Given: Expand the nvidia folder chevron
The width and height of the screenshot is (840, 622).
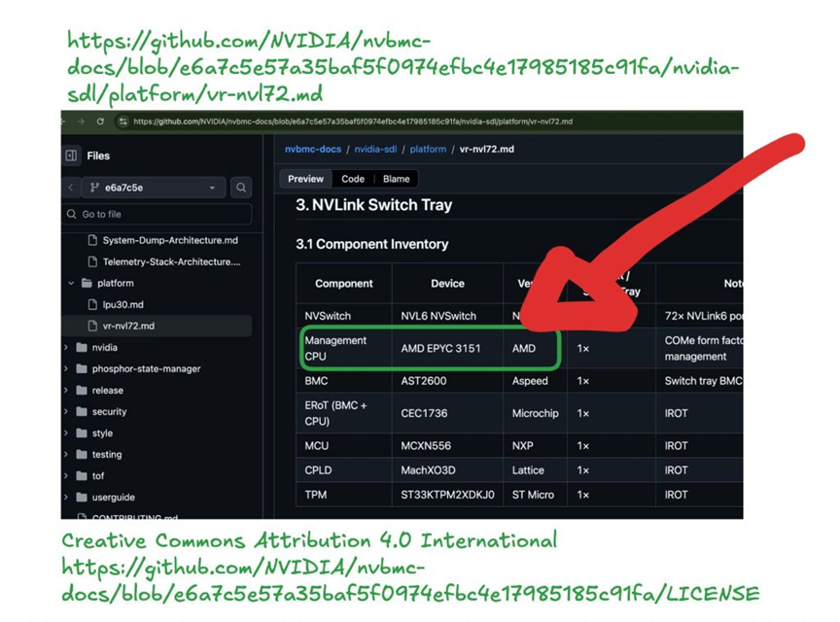Looking at the screenshot, I should coord(66,347).
